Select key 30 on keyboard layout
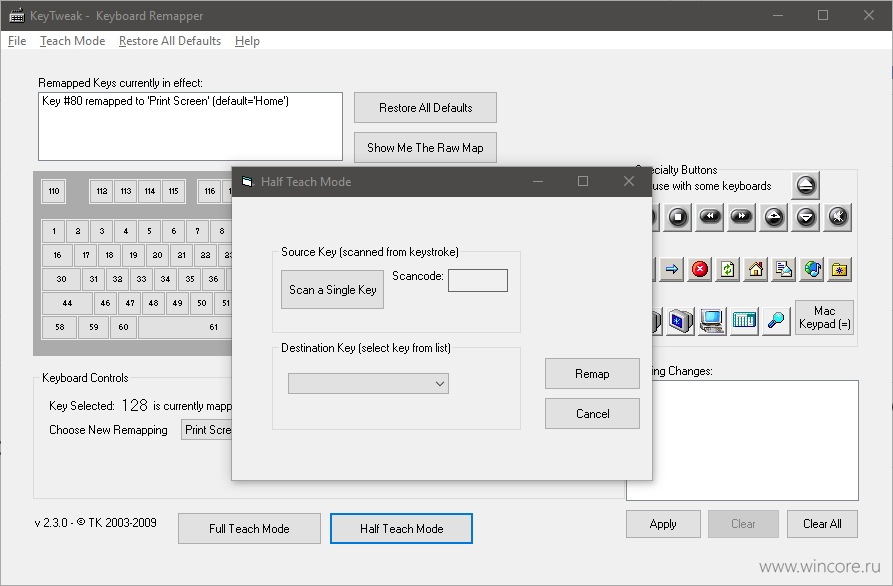 coord(61,279)
